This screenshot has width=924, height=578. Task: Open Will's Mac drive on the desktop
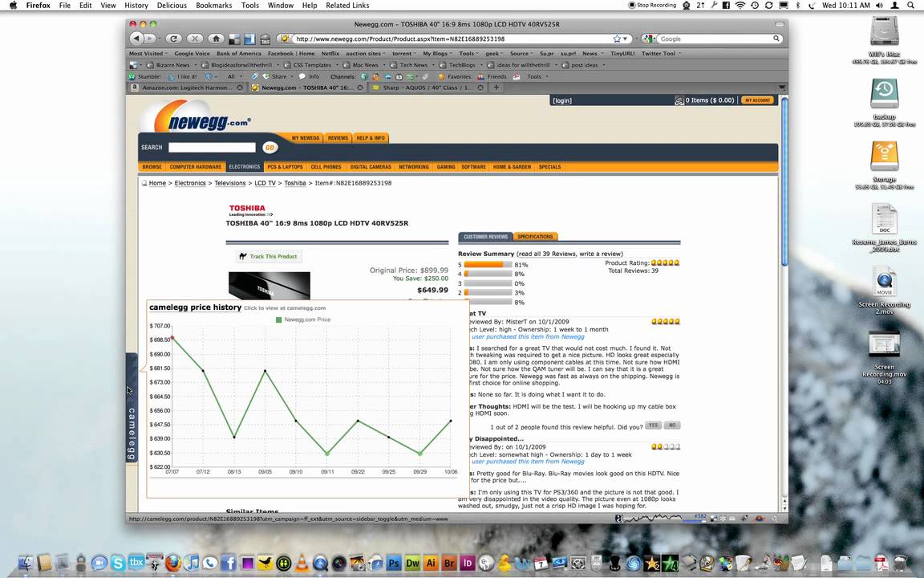(884, 31)
